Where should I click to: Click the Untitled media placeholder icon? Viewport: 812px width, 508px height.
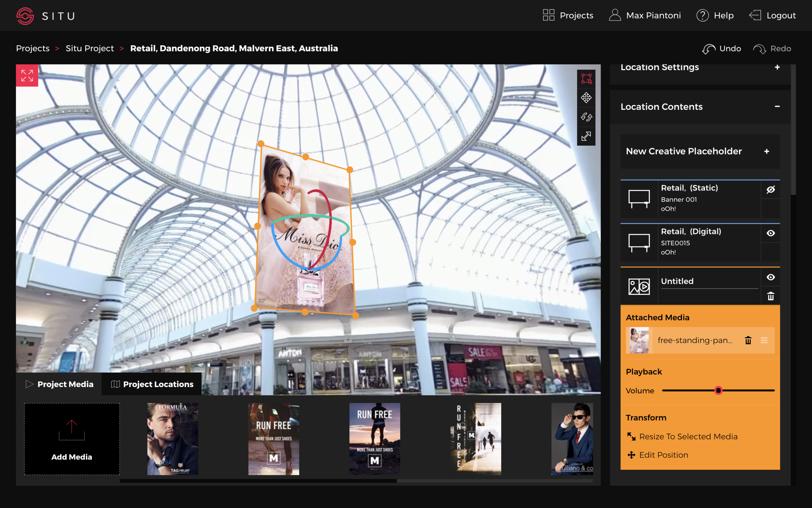639,287
